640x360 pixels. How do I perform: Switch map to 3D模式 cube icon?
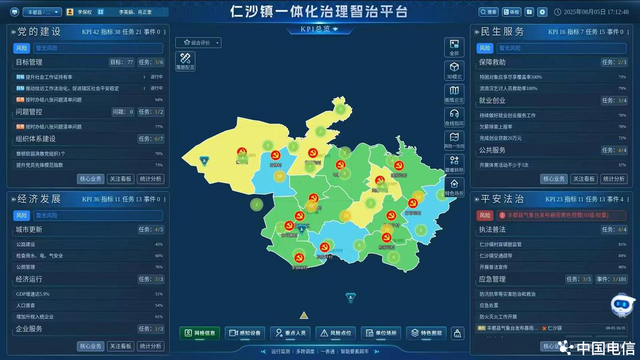point(454,67)
